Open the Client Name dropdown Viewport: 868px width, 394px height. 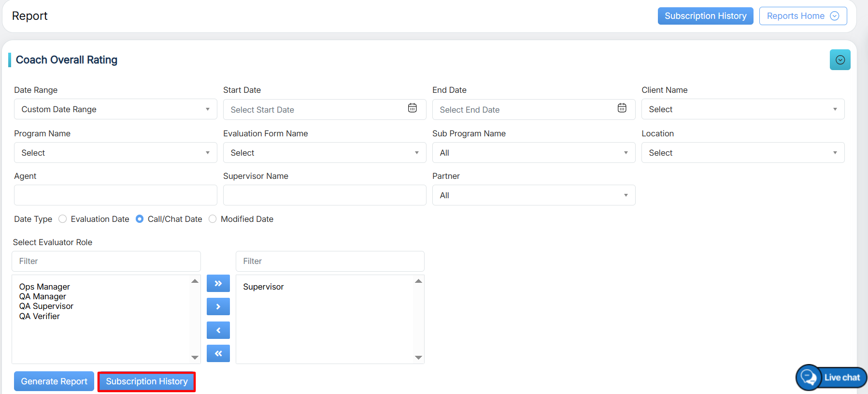click(742, 109)
